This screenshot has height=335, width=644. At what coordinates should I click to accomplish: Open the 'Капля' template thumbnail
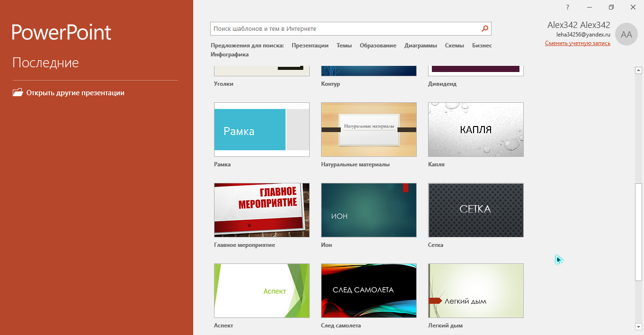pos(475,129)
